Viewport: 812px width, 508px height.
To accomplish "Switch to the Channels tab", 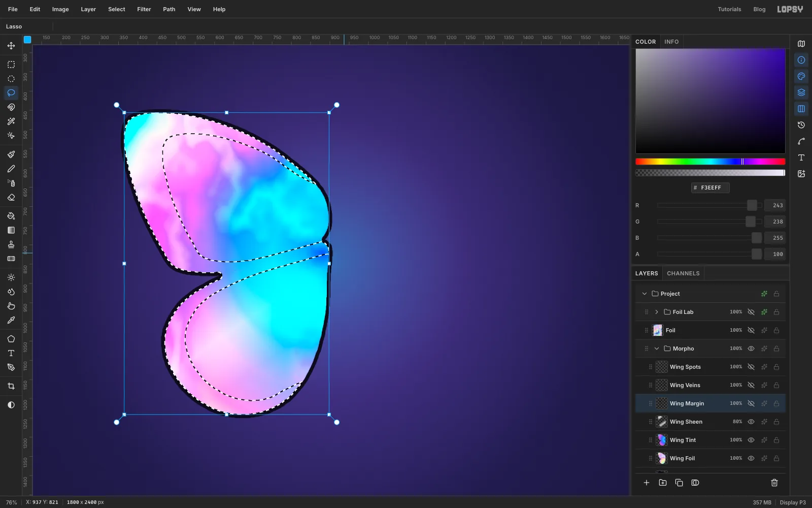I will point(683,273).
